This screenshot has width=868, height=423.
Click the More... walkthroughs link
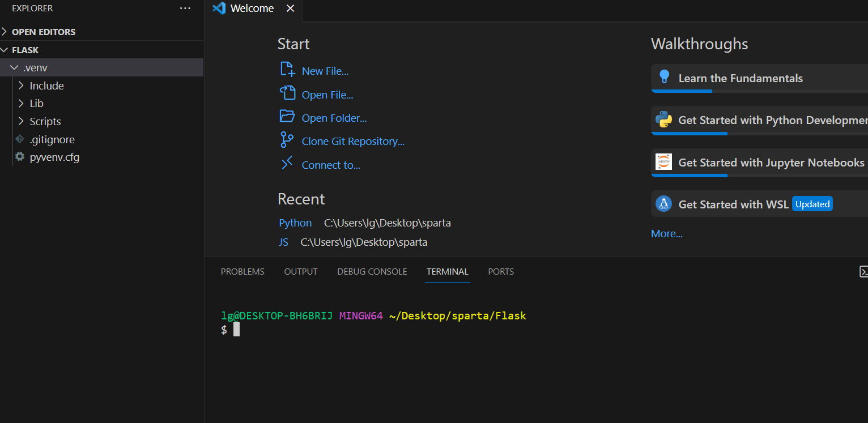[x=667, y=234]
